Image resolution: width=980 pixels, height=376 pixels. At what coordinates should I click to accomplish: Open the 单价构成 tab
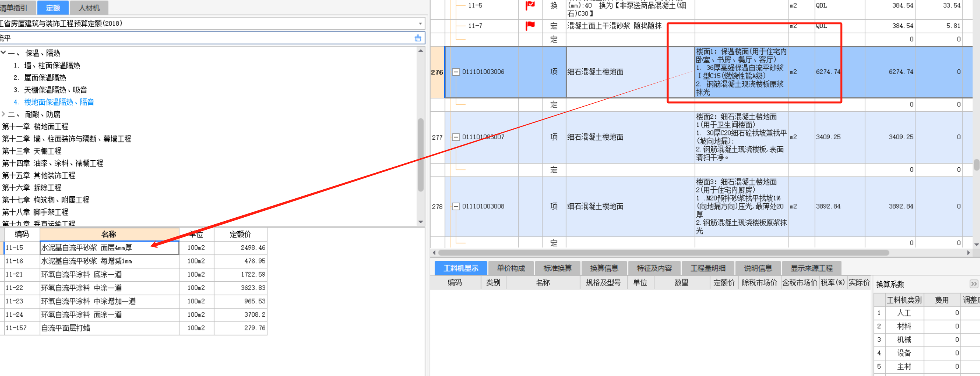coord(510,268)
